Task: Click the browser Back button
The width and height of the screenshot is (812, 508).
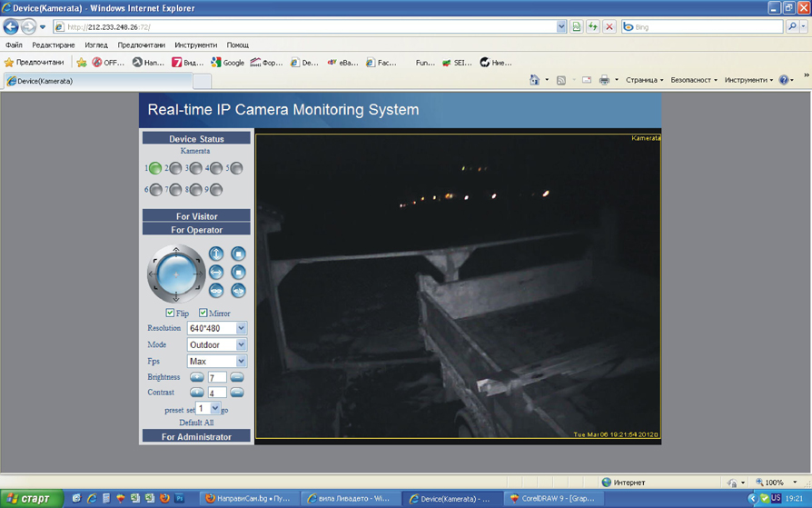Action: pyautogui.click(x=12, y=27)
